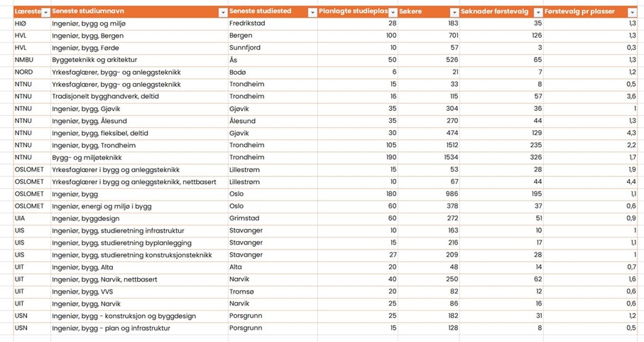The width and height of the screenshot is (644, 342).
Task: Open the Seneste studiumnavn filter dropdown
Action: (x=223, y=13)
